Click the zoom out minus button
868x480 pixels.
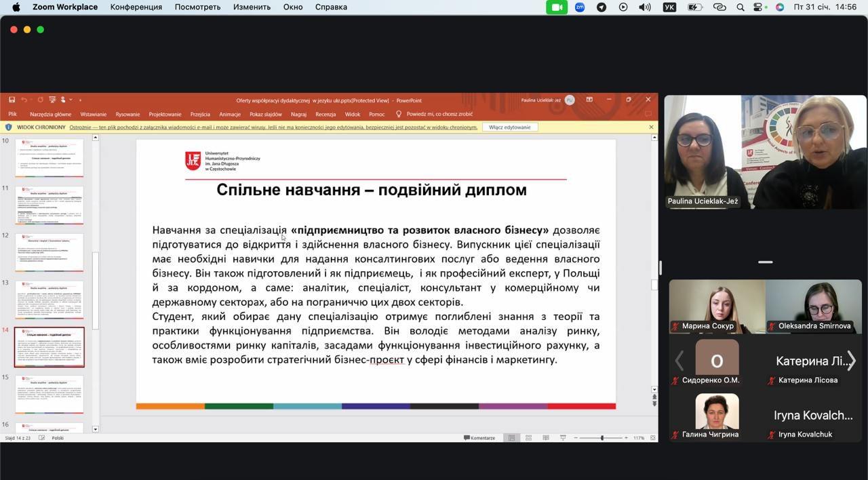click(576, 438)
